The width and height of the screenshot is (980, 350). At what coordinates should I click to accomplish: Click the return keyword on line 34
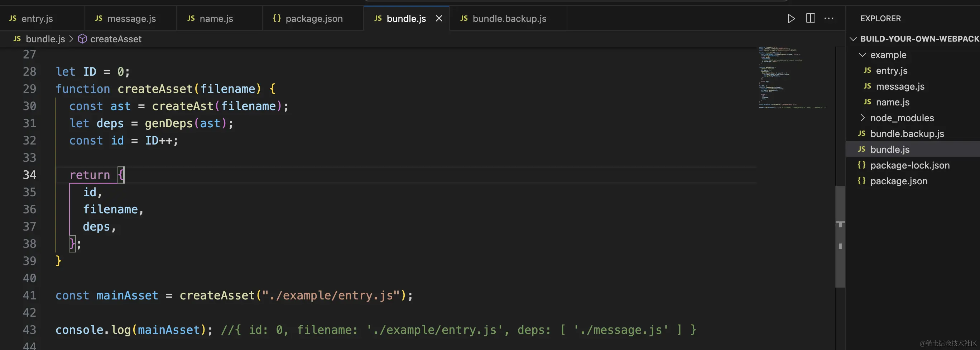tap(90, 175)
